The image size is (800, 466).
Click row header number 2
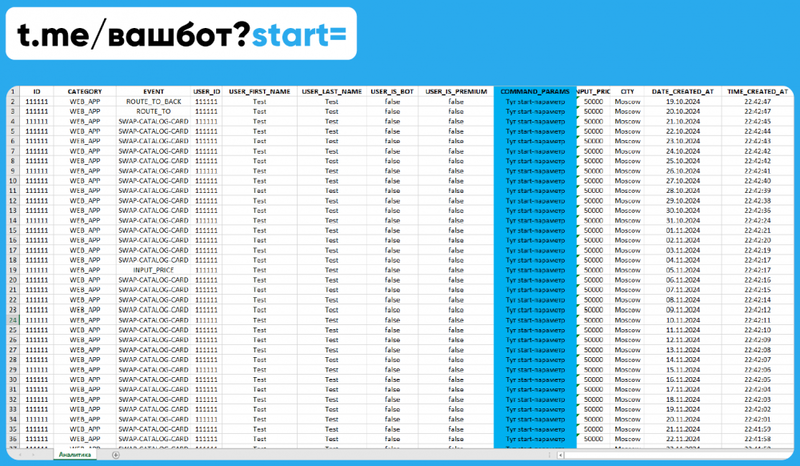[13, 102]
